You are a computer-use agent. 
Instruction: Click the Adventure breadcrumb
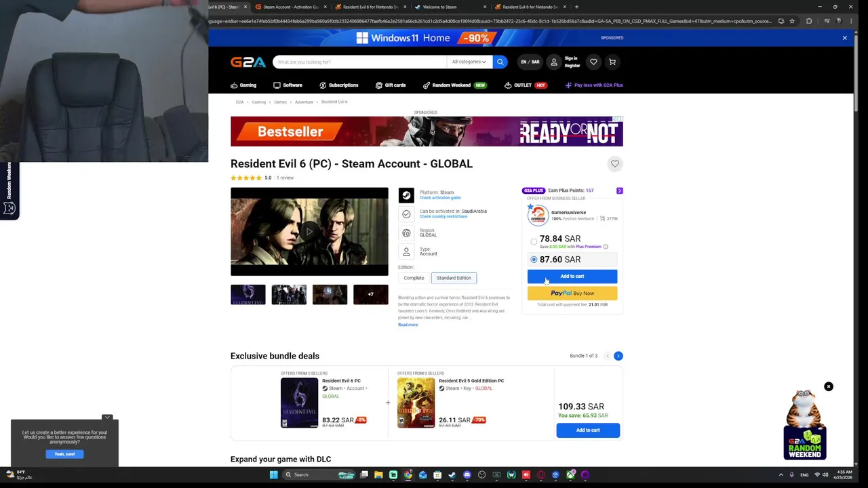[304, 102]
